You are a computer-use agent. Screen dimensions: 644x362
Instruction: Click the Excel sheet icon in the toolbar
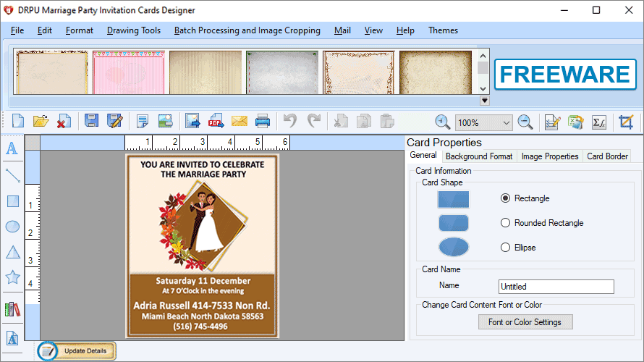click(x=576, y=122)
